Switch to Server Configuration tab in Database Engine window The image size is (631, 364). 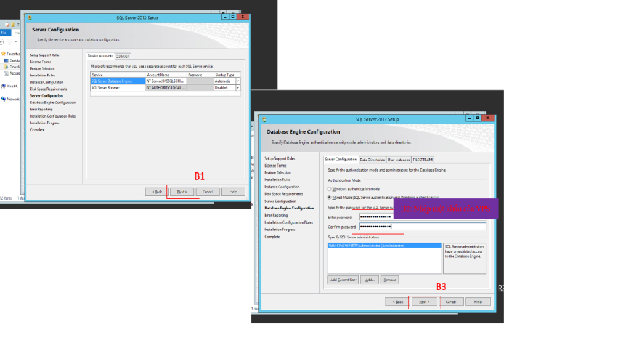[341, 160]
